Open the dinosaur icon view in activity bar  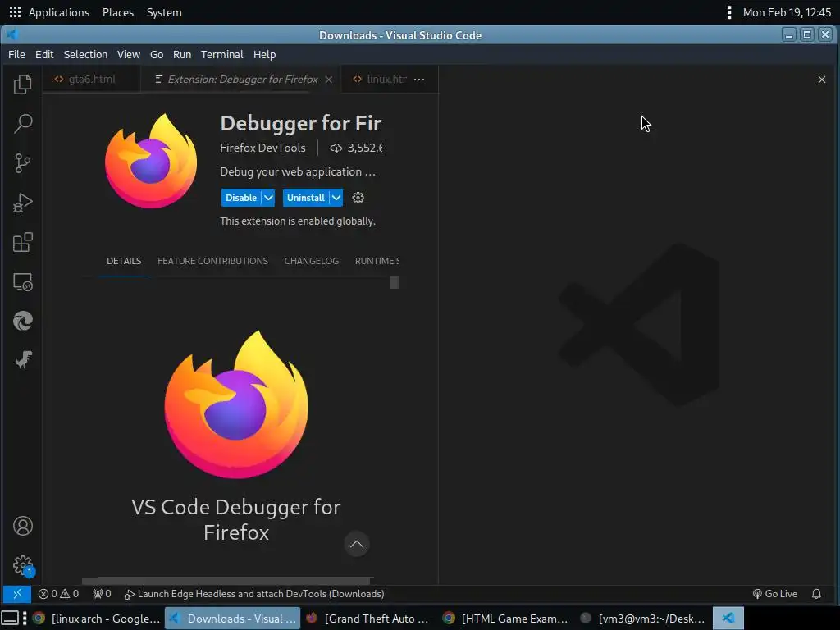coord(22,360)
